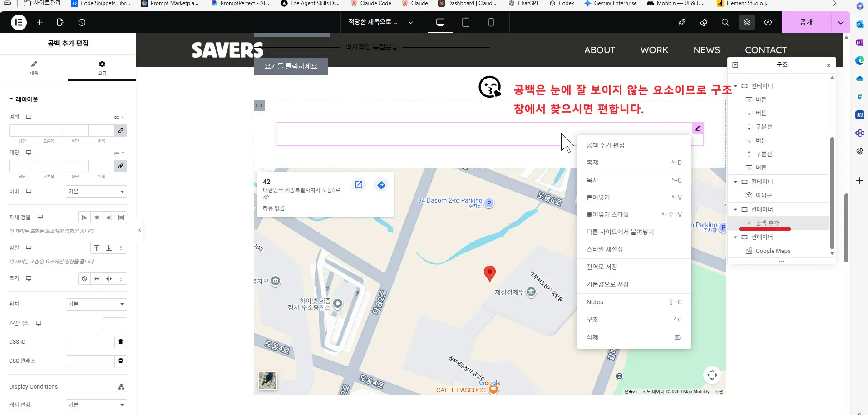Click the map camera controls icon

712,375
